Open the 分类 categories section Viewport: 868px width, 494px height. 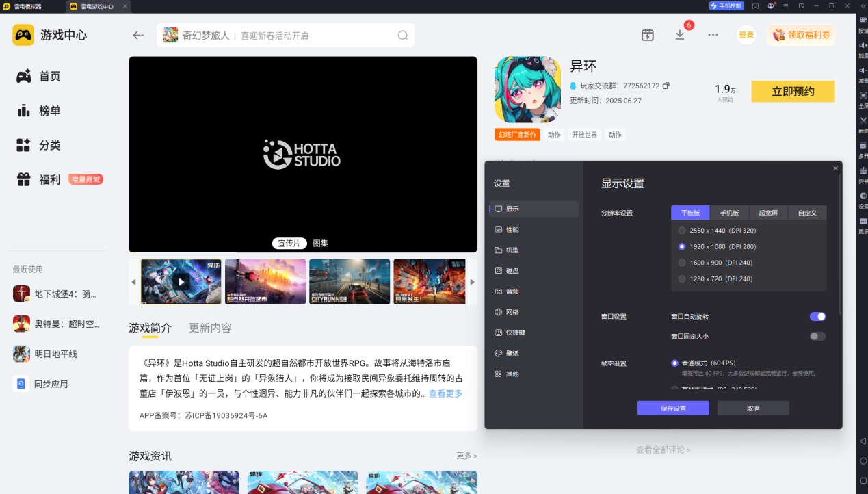(x=48, y=145)
